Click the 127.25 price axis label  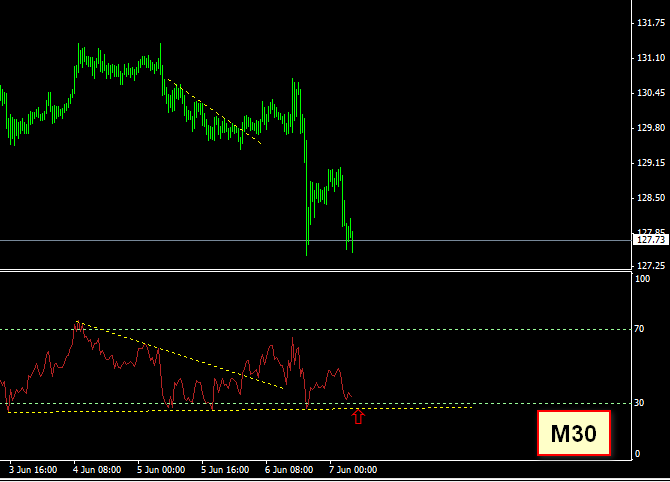651,266
